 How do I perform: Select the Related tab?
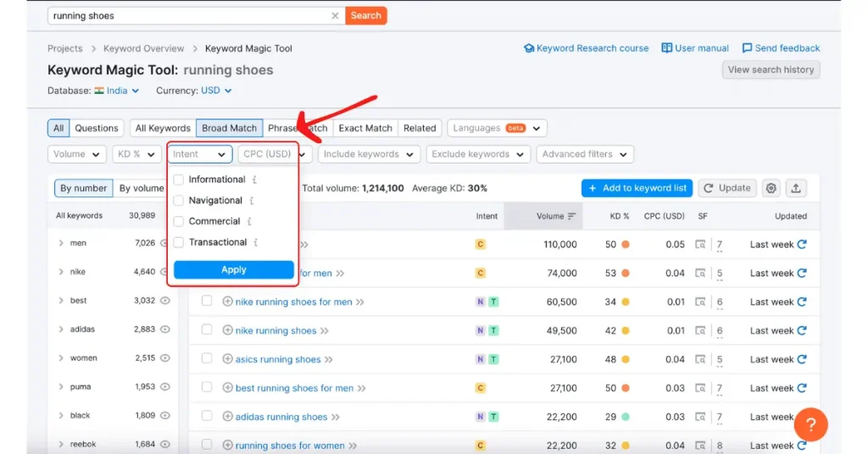click(x=420, y=128)
